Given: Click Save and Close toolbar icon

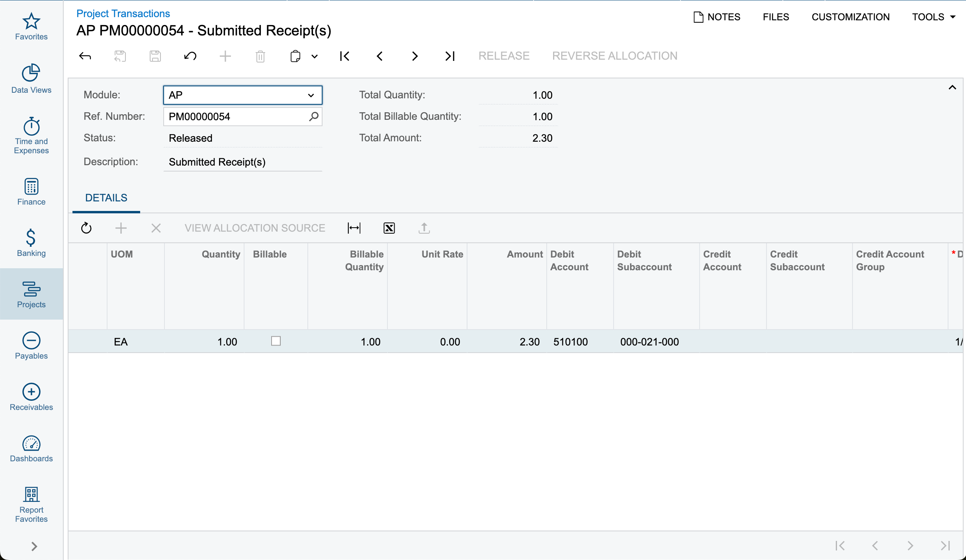Looking at the screenshot, I should click(x=120, y=56).
